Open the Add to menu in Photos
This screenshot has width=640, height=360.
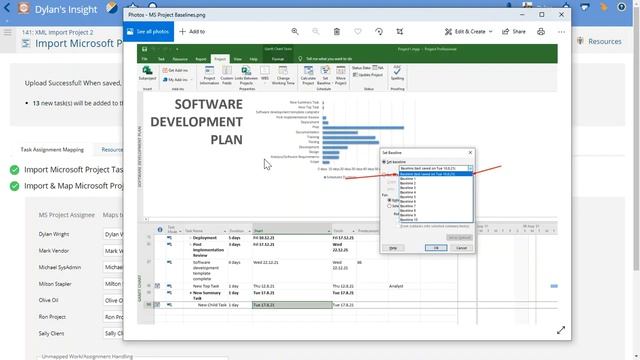192,31
